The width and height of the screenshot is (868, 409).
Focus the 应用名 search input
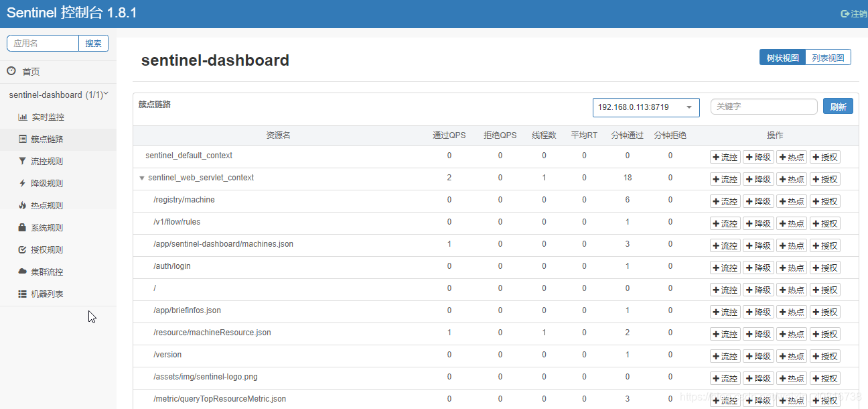tap(43, 43)
